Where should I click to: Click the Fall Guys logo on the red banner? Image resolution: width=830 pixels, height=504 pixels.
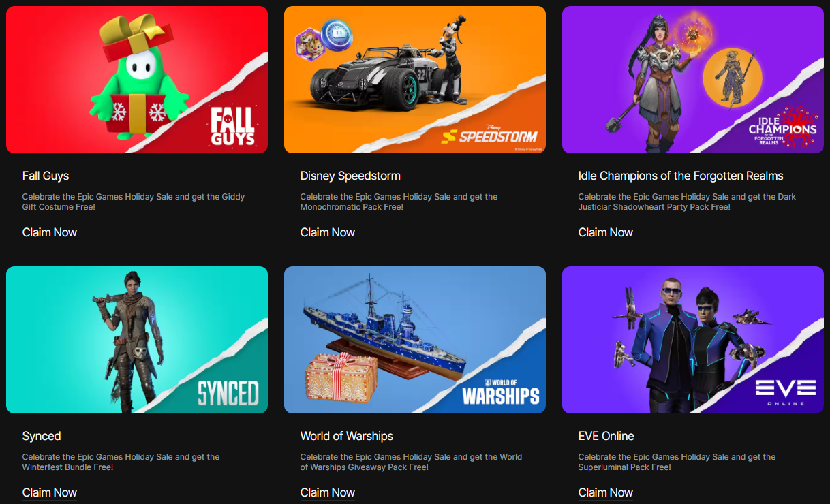[232, 126]
